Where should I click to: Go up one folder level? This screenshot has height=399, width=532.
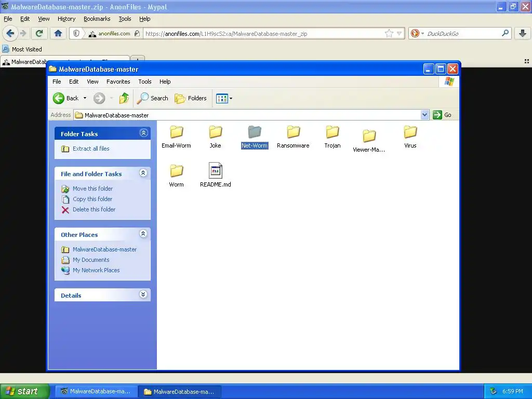pos(124,98)
